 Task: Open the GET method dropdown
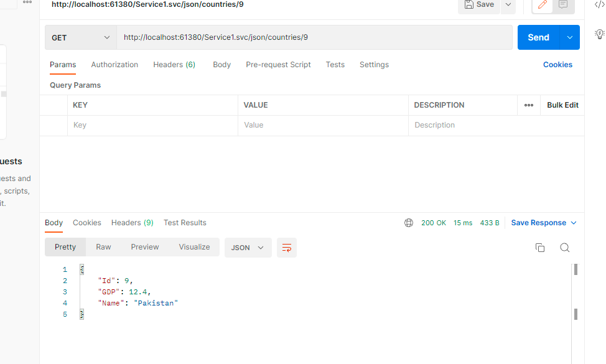click(x=81, y=37)
